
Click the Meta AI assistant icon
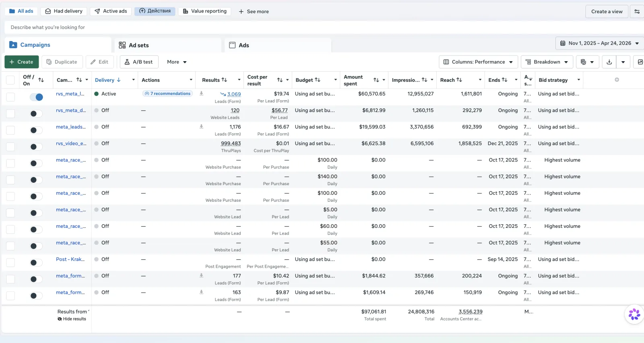pos(634,314)
